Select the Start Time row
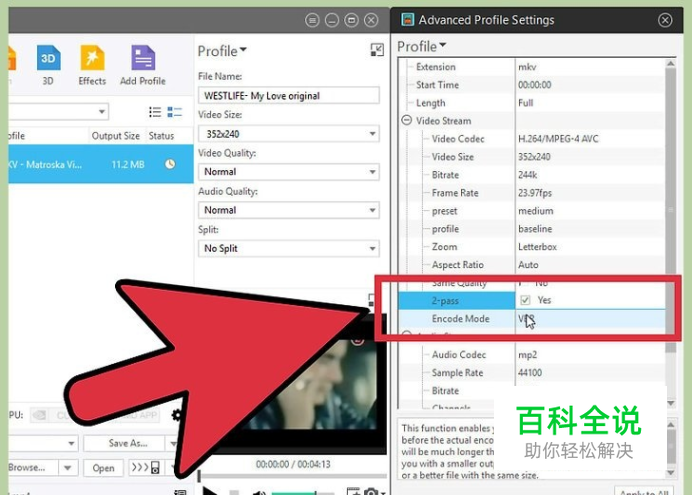The height and width of the screenshot is (495, 692). pos(532,85)
